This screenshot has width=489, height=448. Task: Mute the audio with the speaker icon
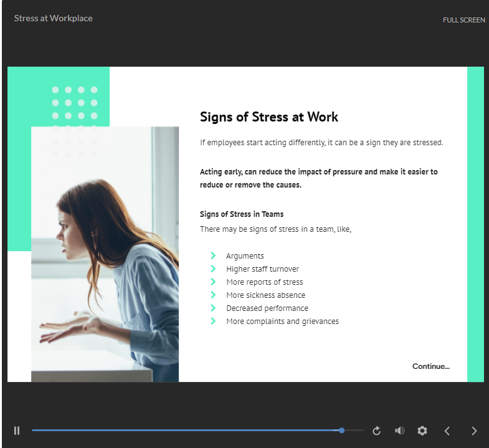tap(400, 431)
